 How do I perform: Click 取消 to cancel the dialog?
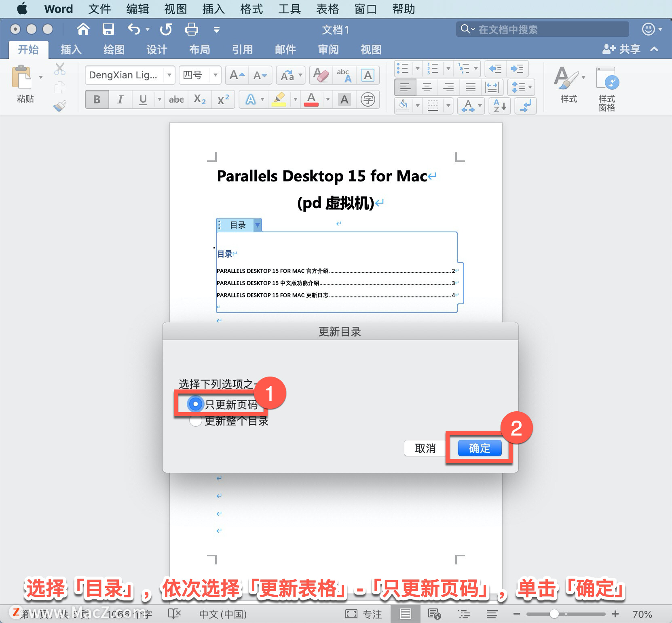click(425, 448)
